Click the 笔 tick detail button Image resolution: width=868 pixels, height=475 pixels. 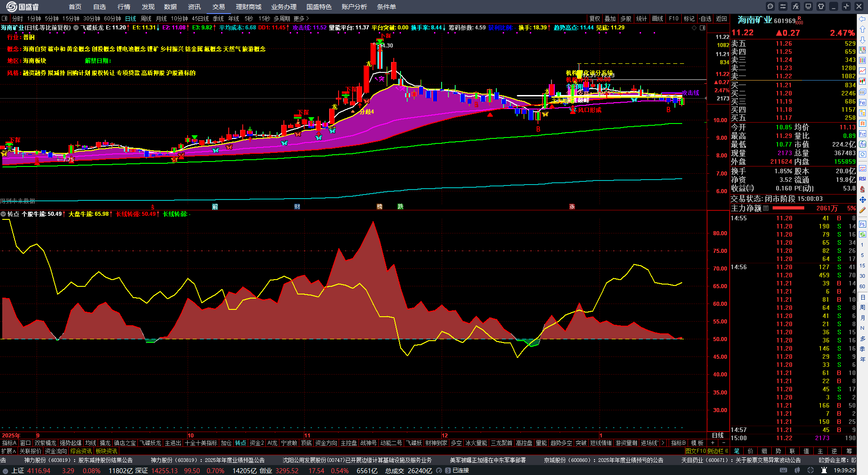pyautogui.click(x=736, y=451)
